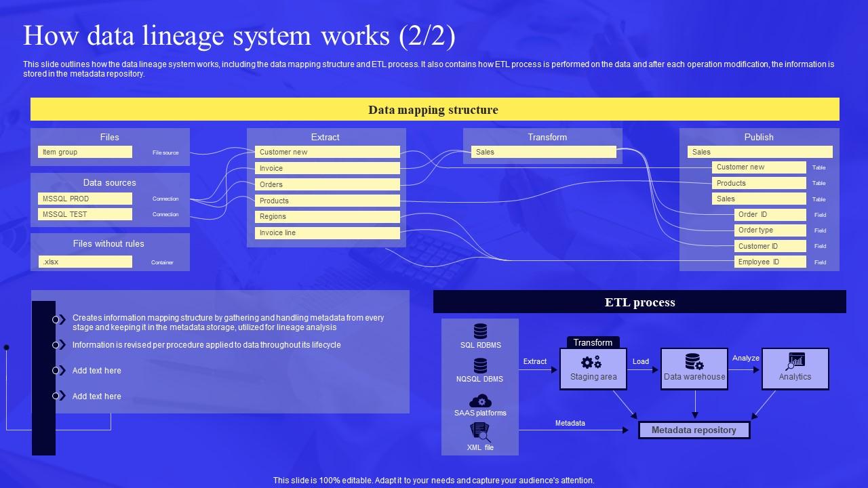The width and height of the screenshot is (868, 488).
Task: Click the 'This slide is 100% editable' footer text
Action: [434, 480]
